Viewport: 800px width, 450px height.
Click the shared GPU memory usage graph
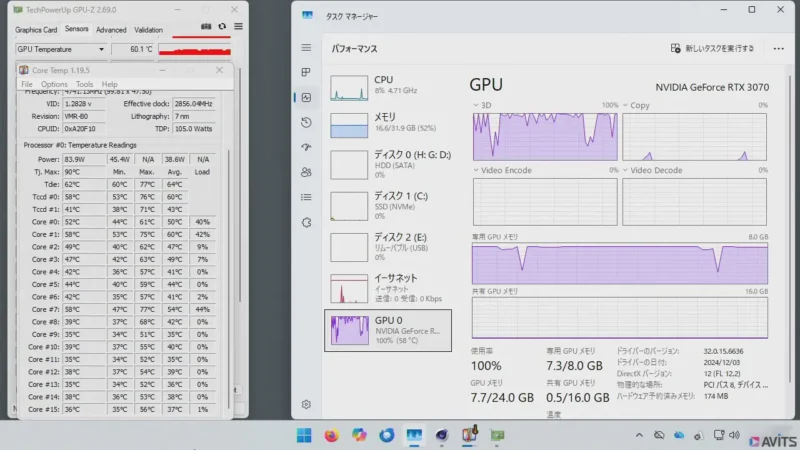pos(619,318)
